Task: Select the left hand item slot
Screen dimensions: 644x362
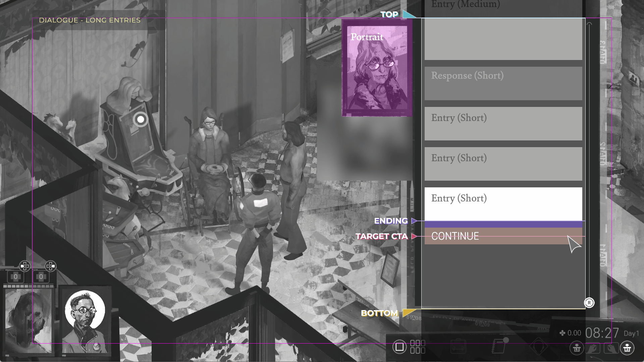Action: tap(593, 349)
